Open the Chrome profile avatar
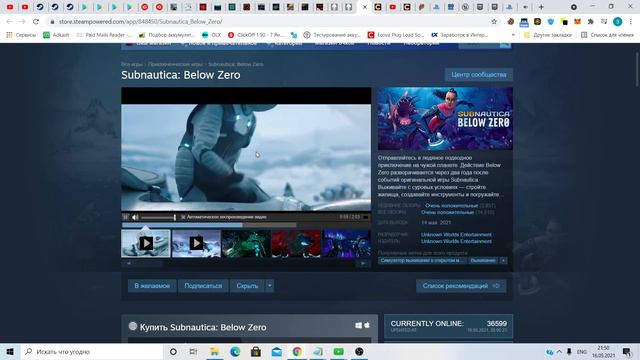 point(618,22)
